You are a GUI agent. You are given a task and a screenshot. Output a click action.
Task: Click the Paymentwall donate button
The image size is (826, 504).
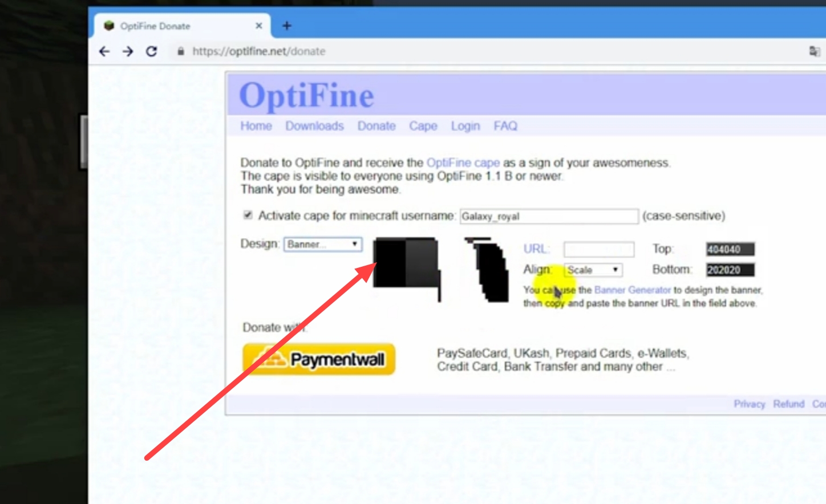click(x=319, y=359)
